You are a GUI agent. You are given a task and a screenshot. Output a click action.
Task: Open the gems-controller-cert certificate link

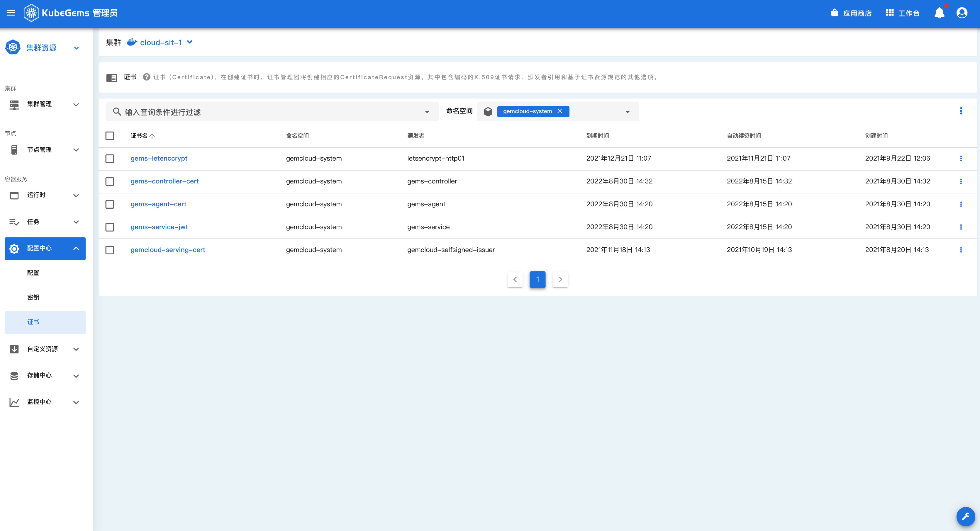point(164,181)
